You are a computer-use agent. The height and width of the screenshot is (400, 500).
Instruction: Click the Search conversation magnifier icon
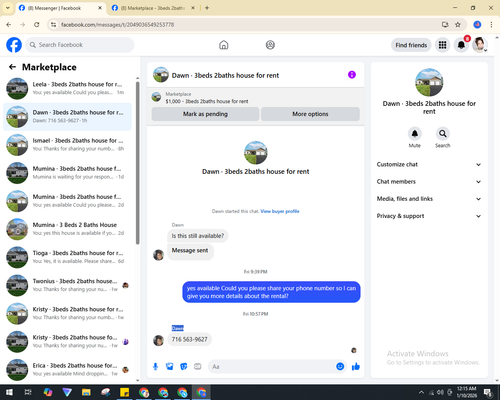click(442, 134)
